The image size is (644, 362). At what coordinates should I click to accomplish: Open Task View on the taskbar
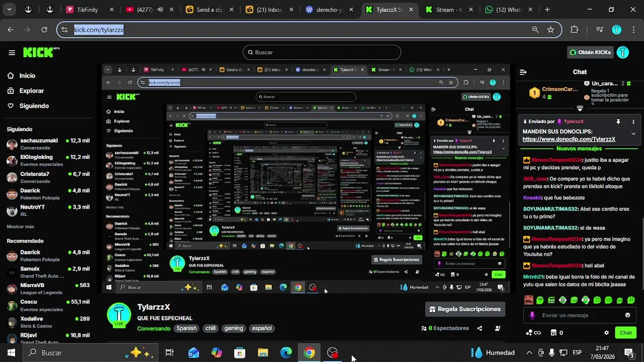click(170, 353)
